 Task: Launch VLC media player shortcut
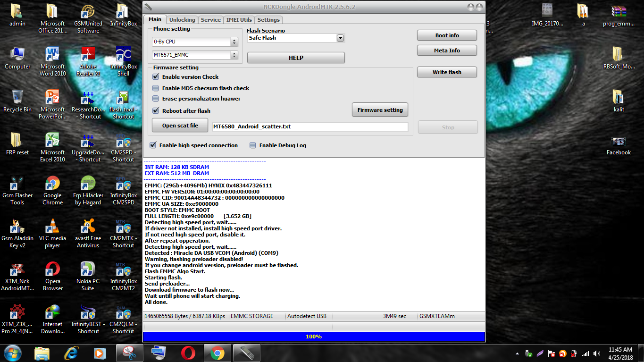point(52,233)
